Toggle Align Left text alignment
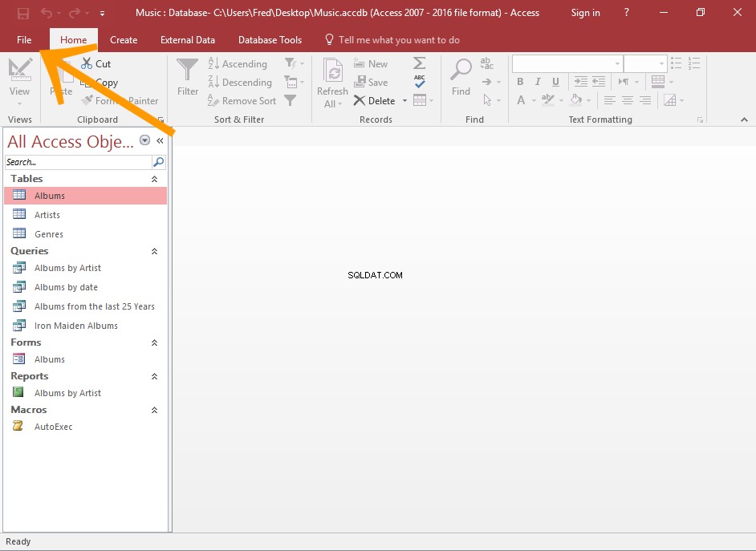Image resolution: width=756 pixels, height=551 pixels. pos(610,100)
